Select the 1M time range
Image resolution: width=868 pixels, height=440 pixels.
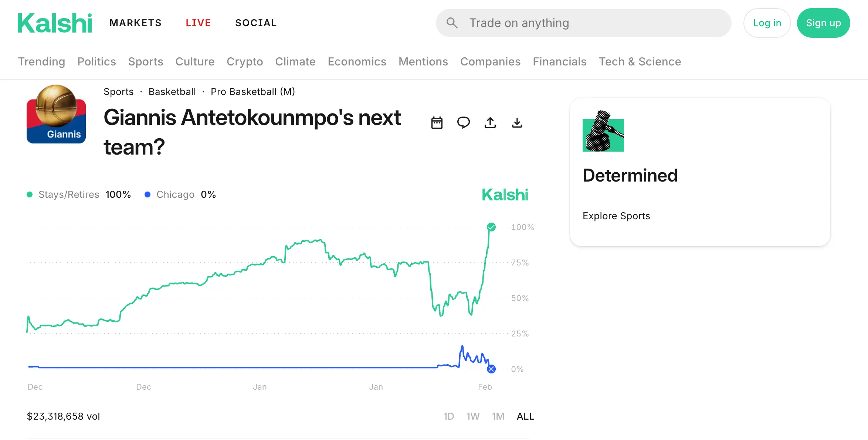(498, 416)
